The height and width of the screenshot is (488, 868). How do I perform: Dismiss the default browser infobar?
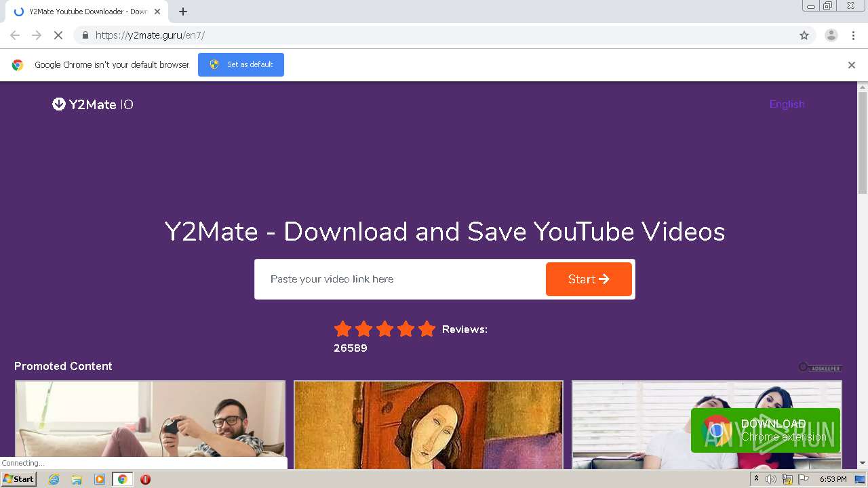(x=852, y=65)
